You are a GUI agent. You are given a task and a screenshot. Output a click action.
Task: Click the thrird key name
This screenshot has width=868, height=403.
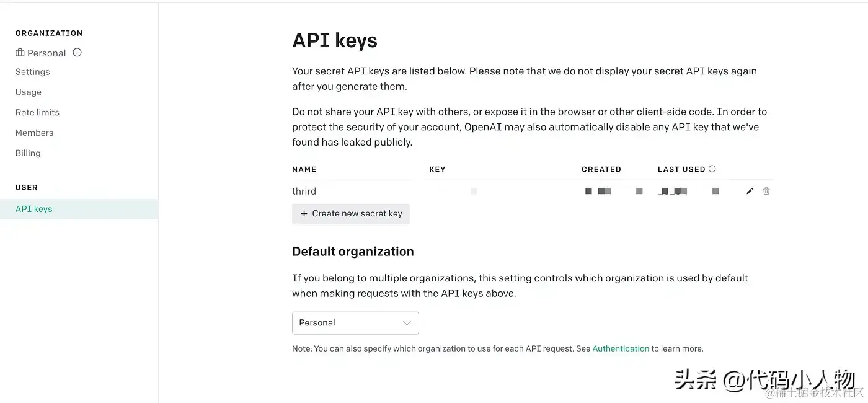click(x=304, y=191)
